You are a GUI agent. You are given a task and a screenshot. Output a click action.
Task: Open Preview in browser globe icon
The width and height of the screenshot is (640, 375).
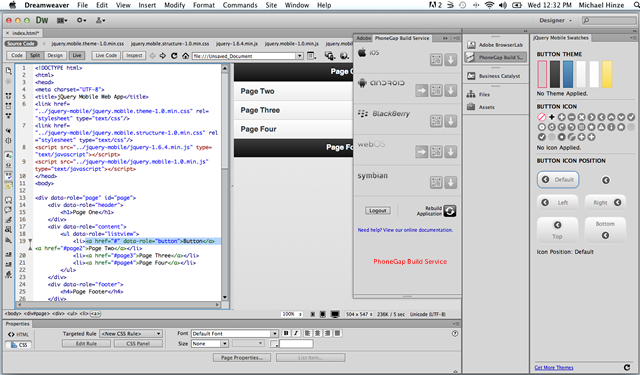click(344, 55)
